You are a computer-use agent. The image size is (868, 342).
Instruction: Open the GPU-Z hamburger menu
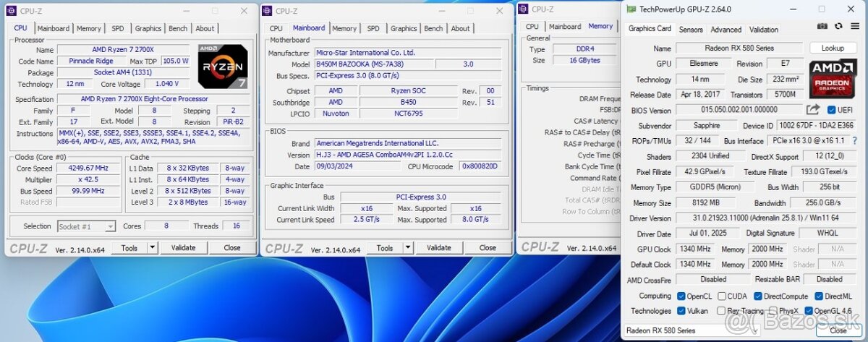[854, 26]
